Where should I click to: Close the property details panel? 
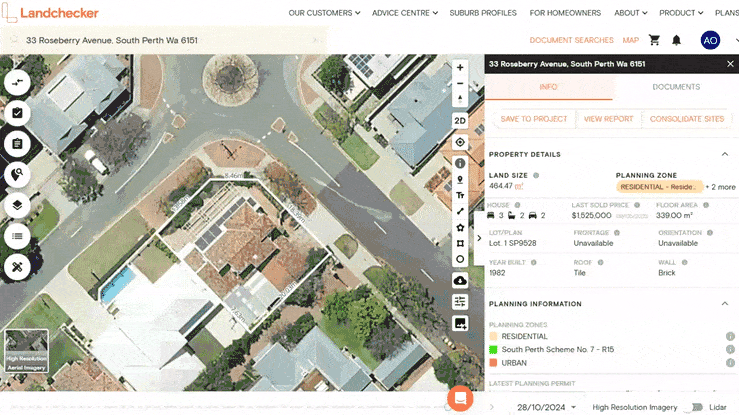[730, 64]
